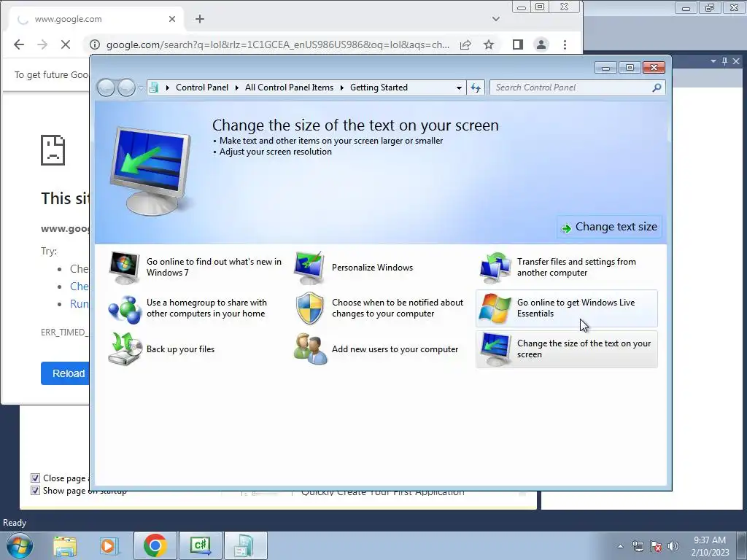Click the Control Panel forward navigation button
The image size is (747, 560).
click(126, 87)
